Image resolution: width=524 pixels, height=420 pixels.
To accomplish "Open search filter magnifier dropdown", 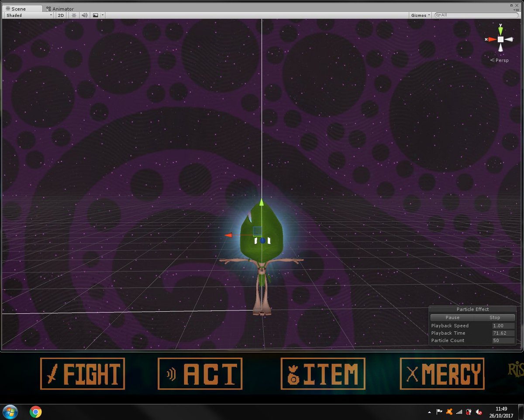I will click(x=438, y=15).
